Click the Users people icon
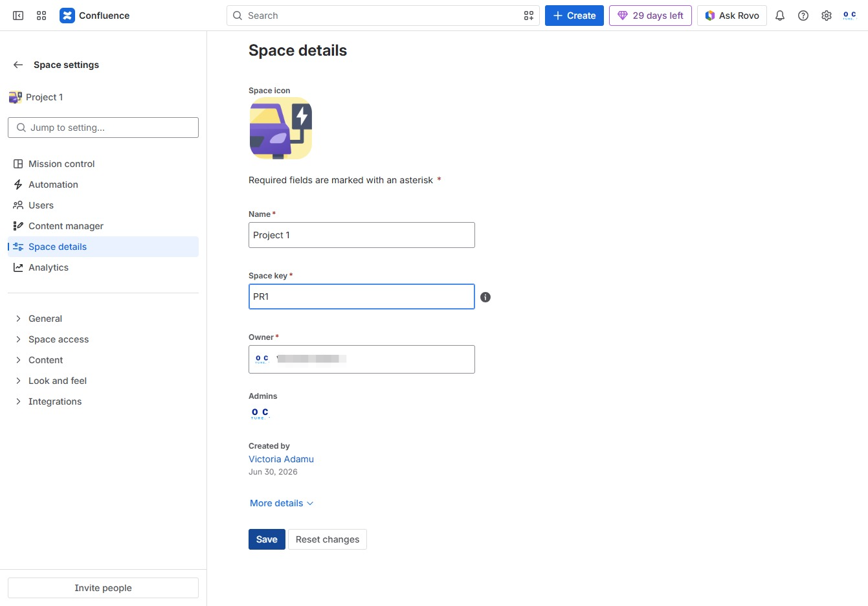Viewport: 868px width, 606px height. coord(18,205)
